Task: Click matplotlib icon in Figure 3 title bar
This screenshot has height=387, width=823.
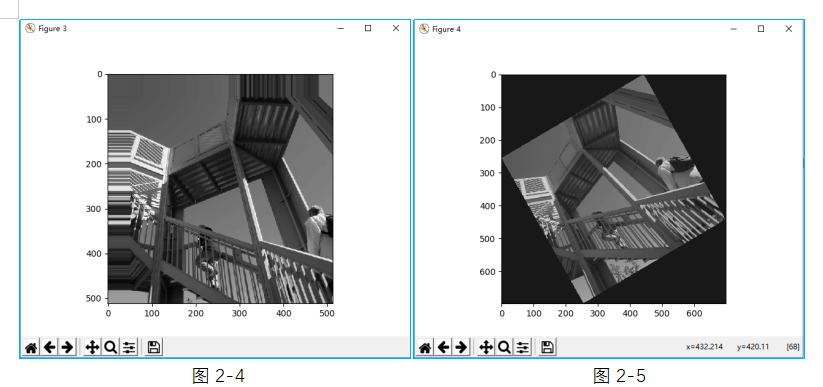Action: coord(30,28)
